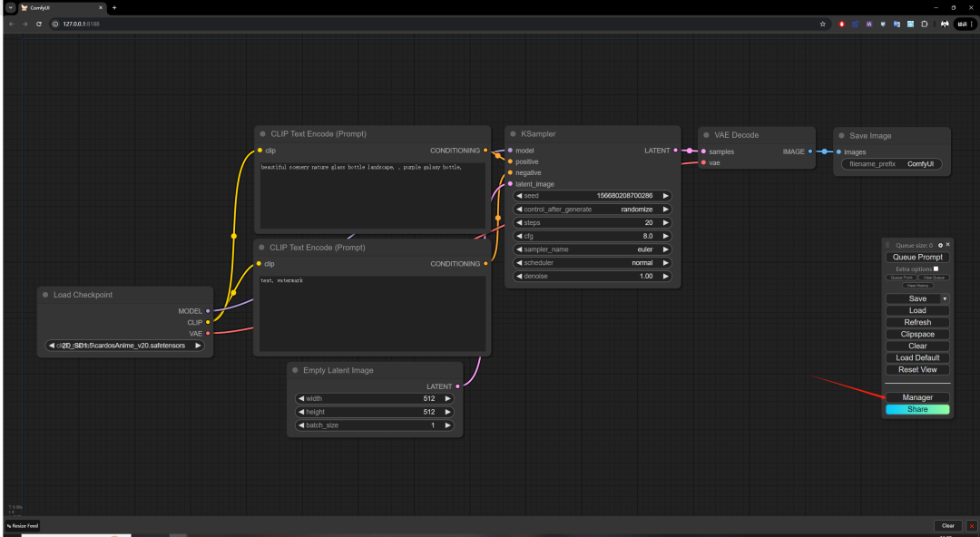Open the Manager button
980x537 pixels.
click(917, 397)
